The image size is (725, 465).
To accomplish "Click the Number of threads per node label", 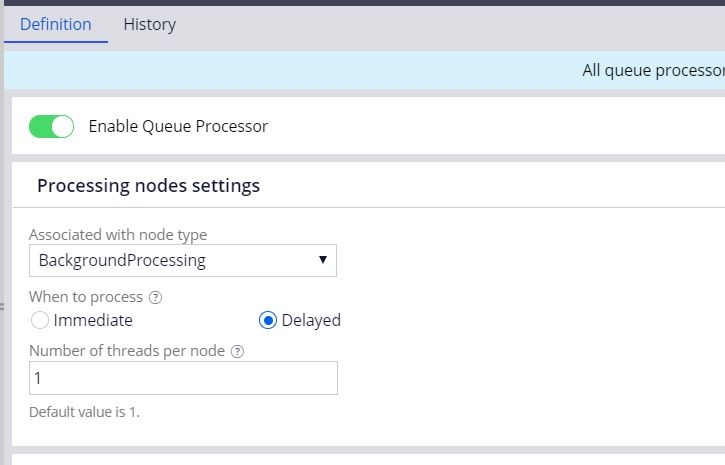I will click(127, 350).
